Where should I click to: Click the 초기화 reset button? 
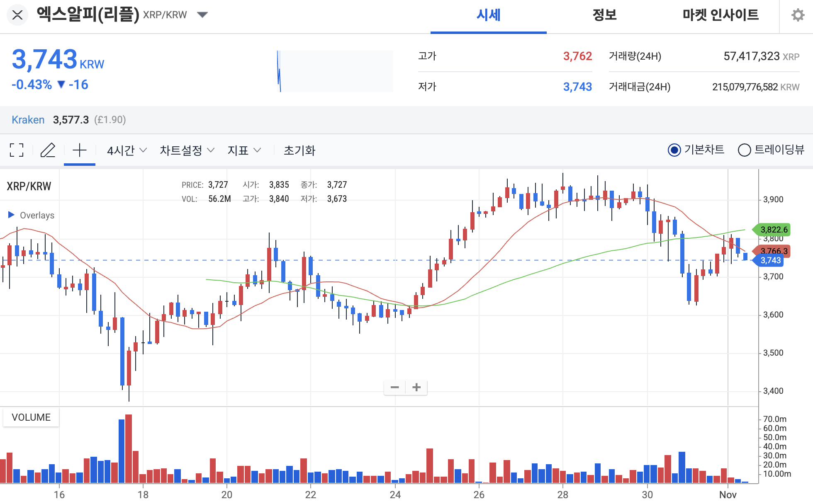(299, 150)
